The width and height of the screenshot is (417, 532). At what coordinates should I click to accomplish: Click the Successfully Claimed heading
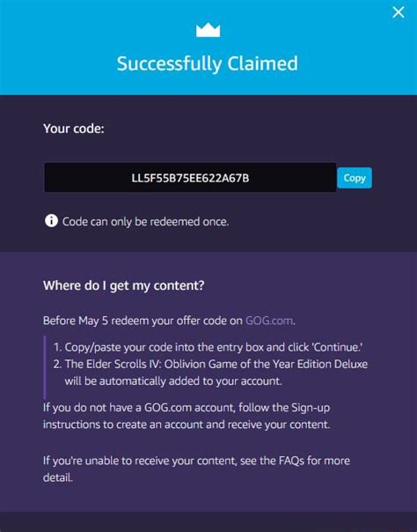(x=208, y=63)
